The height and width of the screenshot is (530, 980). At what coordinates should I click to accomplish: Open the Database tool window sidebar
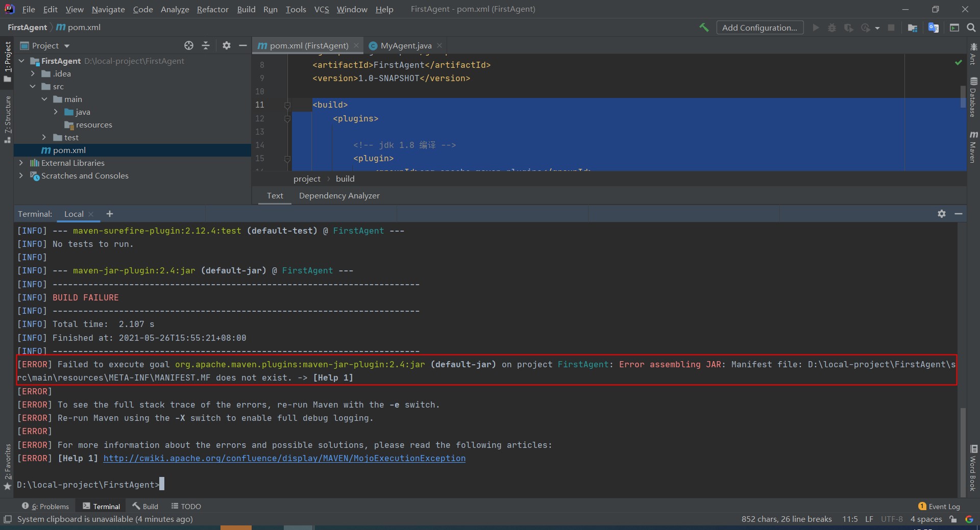[973, 97]
